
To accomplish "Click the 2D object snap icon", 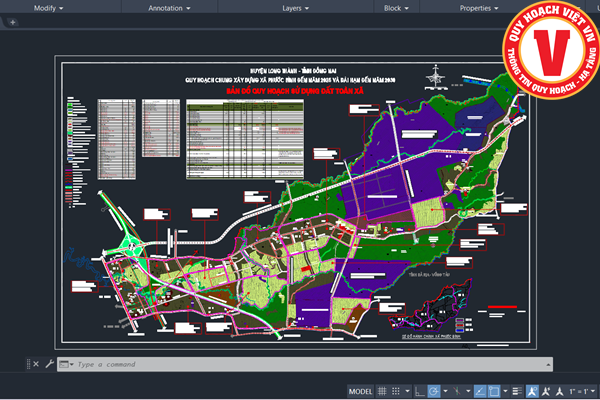I will tap(496, 391).
